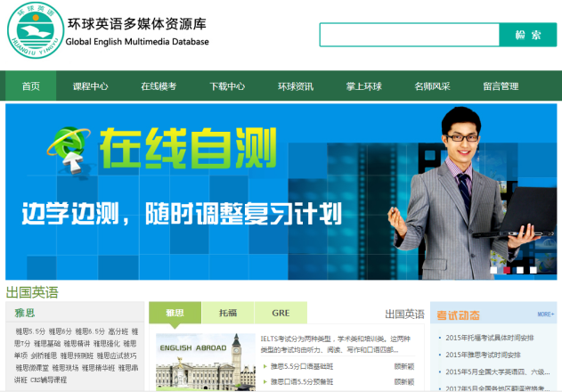Click the search text input box

410,35
